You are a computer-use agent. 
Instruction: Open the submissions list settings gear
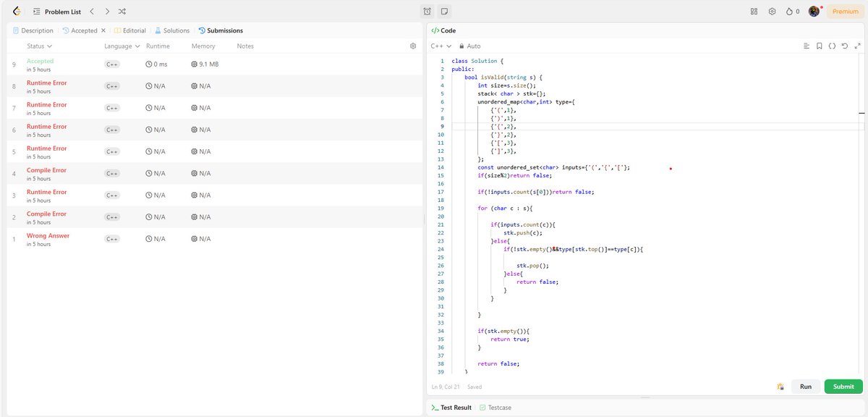coord(413,45)
